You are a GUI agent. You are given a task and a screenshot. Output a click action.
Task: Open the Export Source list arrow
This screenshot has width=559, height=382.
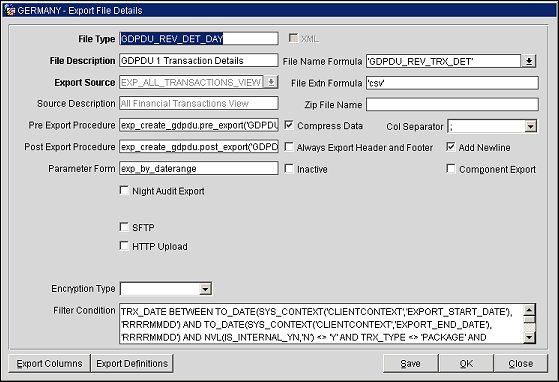(271, 82)
